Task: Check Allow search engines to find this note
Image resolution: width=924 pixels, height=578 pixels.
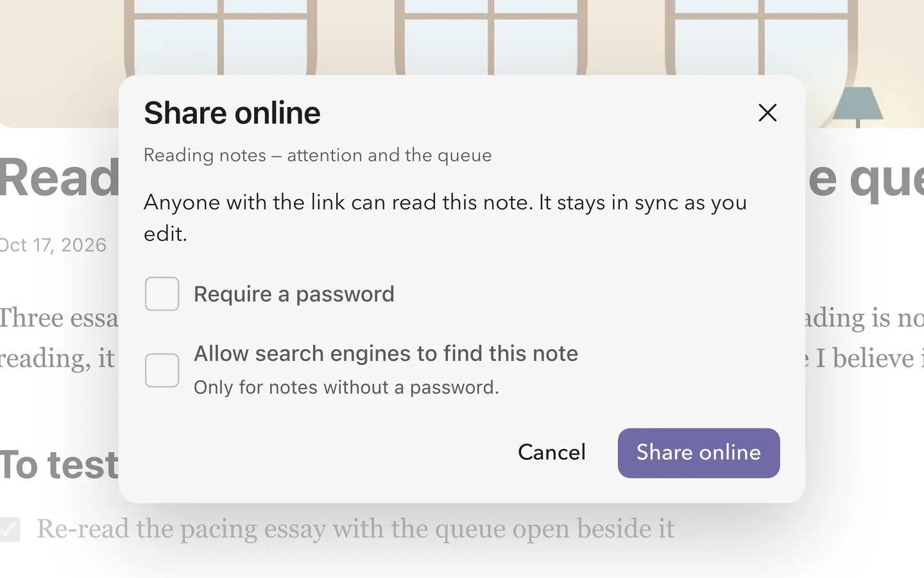Action: (162, 371)
